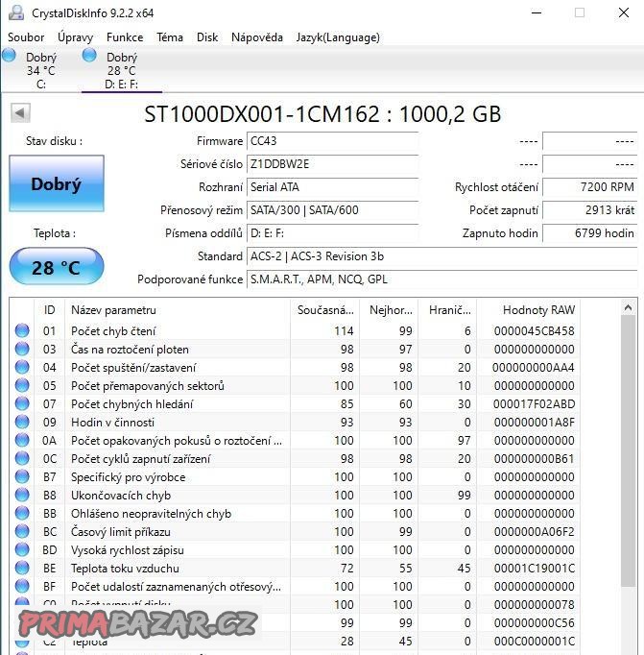Screen dimensions: 644x655
Task: Click status orb for Počet chyb čtení row
Action: [22, 330]
